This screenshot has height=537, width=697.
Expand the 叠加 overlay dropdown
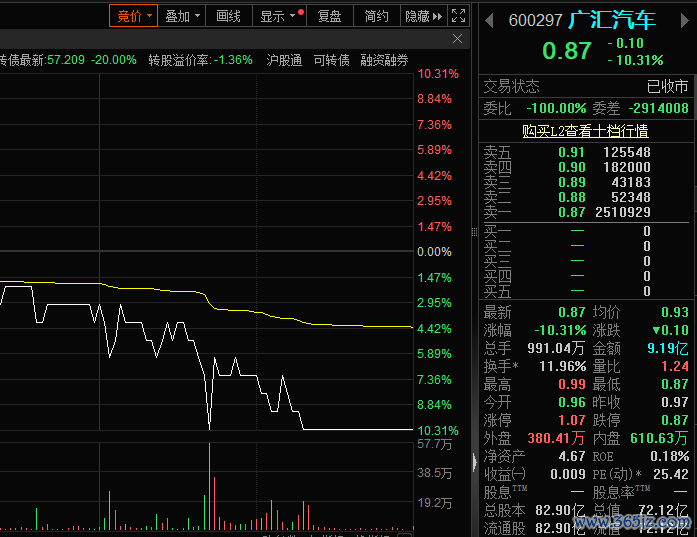point(182,16)
